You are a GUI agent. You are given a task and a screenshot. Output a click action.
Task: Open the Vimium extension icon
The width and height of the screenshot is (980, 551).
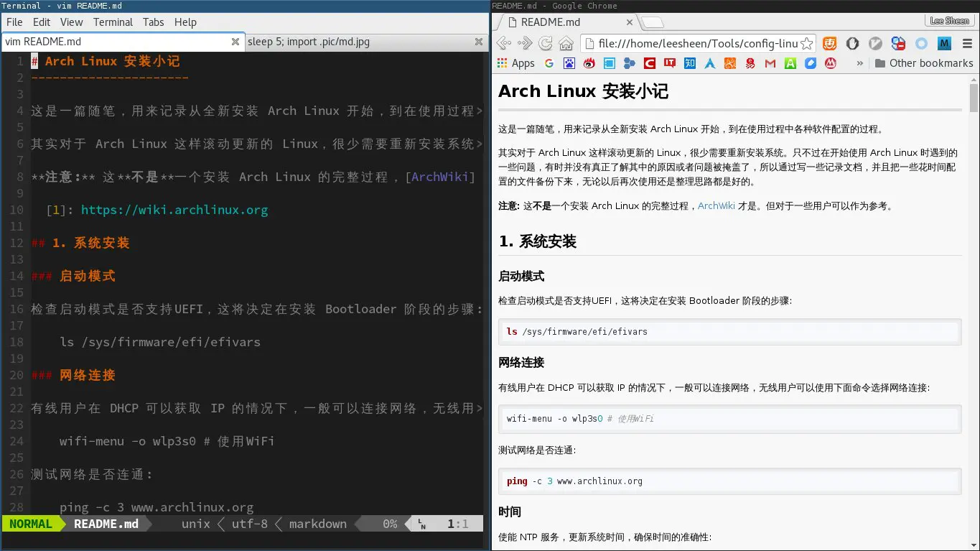coord(875,43)
